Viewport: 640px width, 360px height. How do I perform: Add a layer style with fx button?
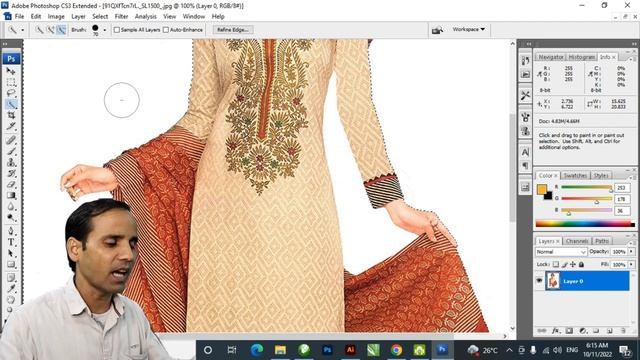(556, 330)
